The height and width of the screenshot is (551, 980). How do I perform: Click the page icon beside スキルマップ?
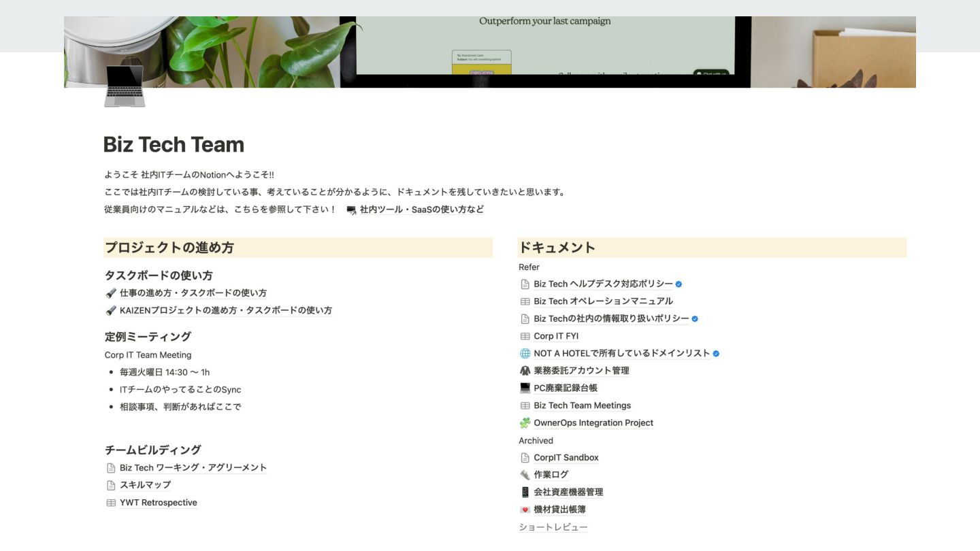[111, 485]
